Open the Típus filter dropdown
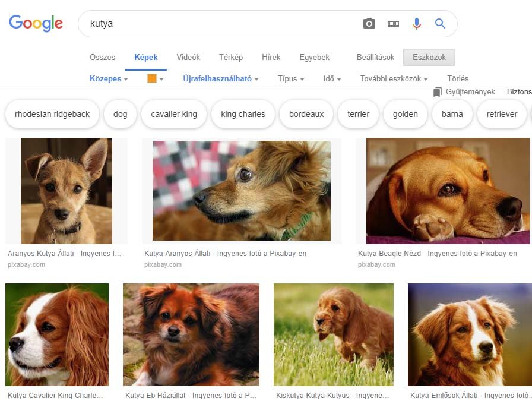Image resolution: width=532 pixels, height=404 pixels. tap(290, 78)
